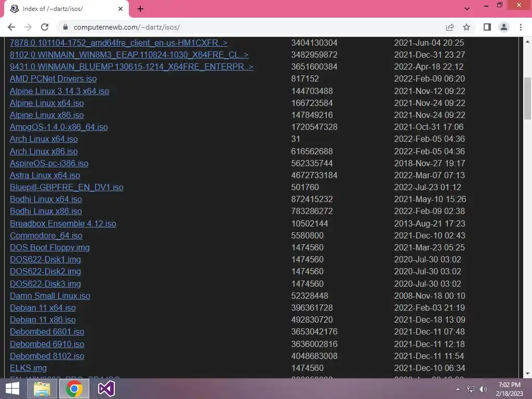The height and width of the screenshot is (399, 532).
Task: Open the Windows Start menu
Action: tap(12, 389)
